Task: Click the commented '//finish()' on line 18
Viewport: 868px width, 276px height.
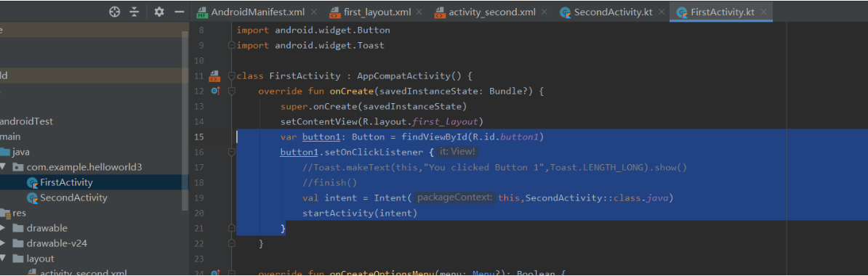Action: [x=330, y=182]
